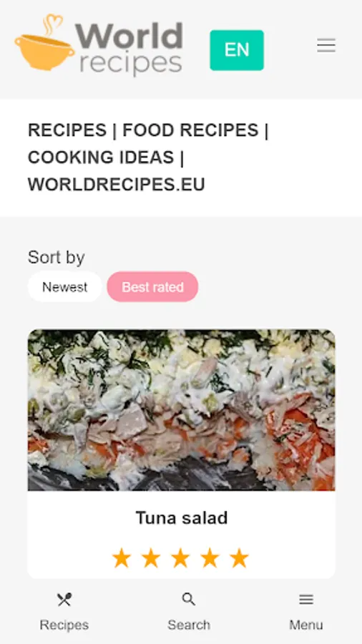Open the Recipes tab label

point(64,625)
